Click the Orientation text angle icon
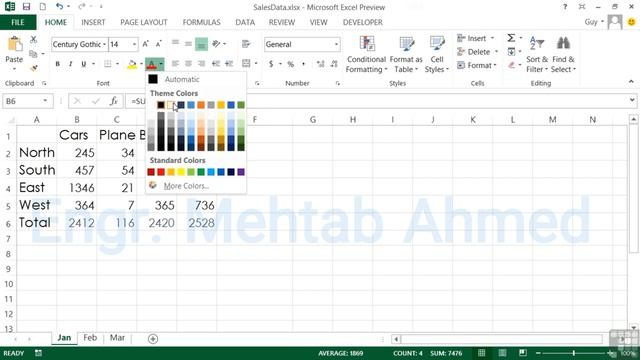Viewport: 640px width, 360px height. (x=216, y=43)
